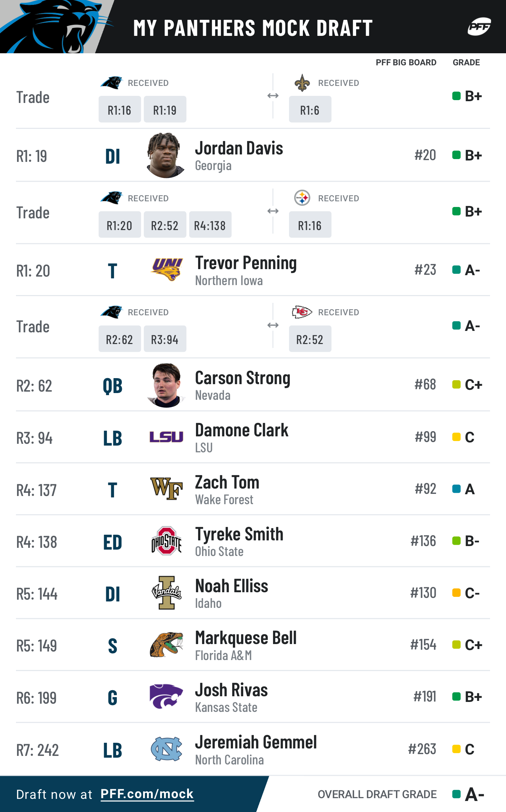Screen dimensions: 506x812
Task: Click the LSU logo beside Damone Clark
Action: pyautogui.click(x=166, y=437)
